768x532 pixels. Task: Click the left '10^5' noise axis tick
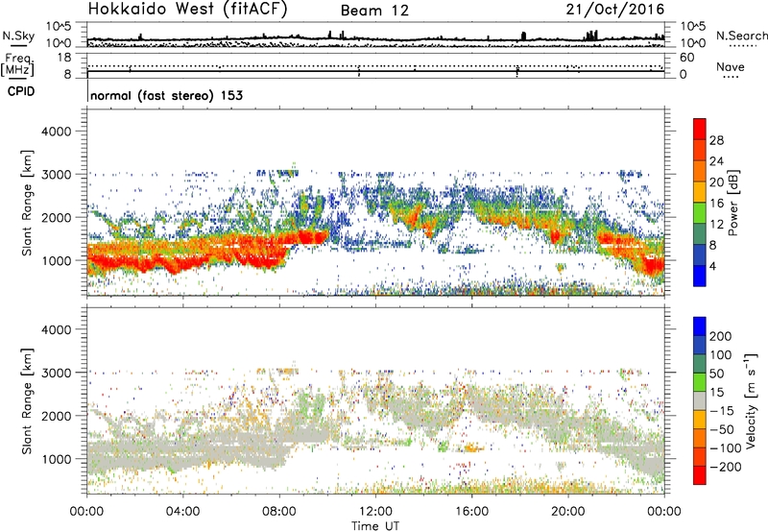click(59, 27)
